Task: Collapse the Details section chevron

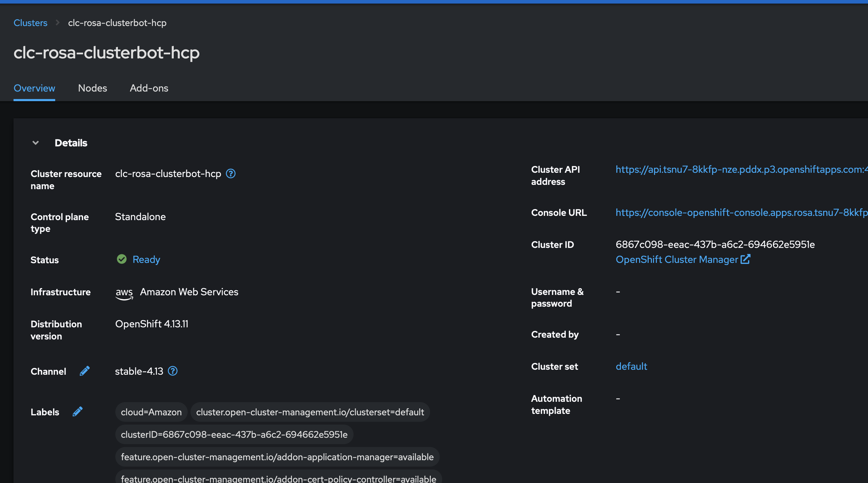Action: 36,143
